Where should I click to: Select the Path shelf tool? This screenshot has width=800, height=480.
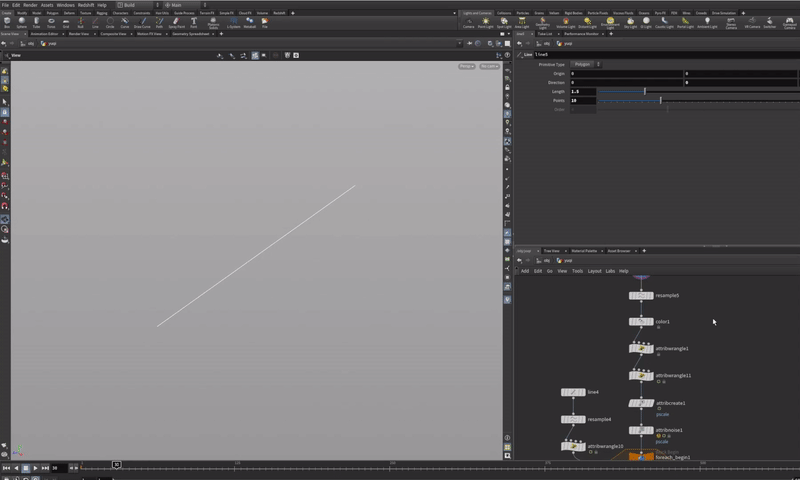click(x=159, y=22)
